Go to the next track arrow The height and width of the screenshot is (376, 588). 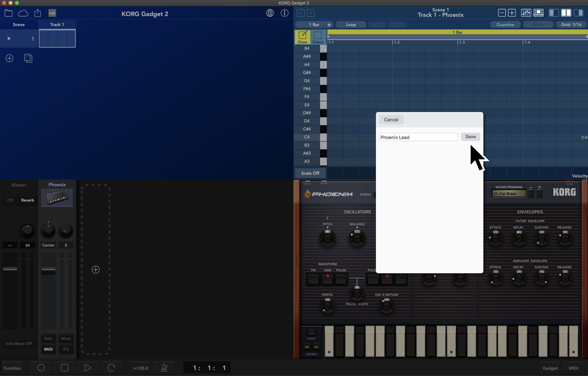click(x=311, y=13)
